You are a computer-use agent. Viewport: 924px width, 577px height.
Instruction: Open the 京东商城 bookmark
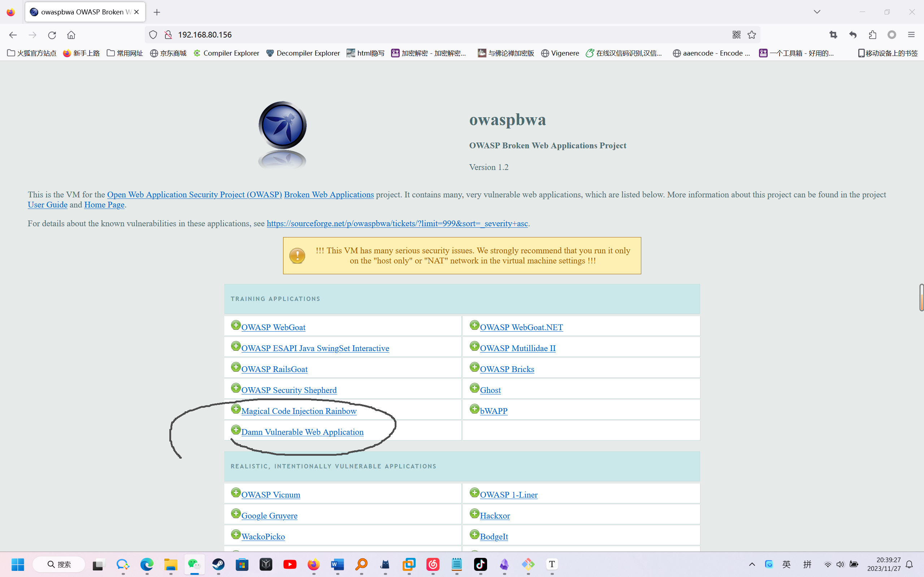pos(168,53)
